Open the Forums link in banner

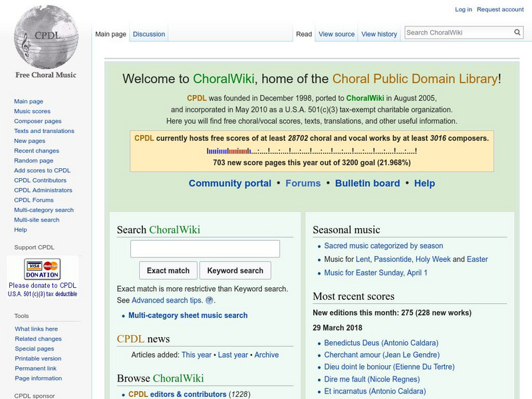(303, 184)
